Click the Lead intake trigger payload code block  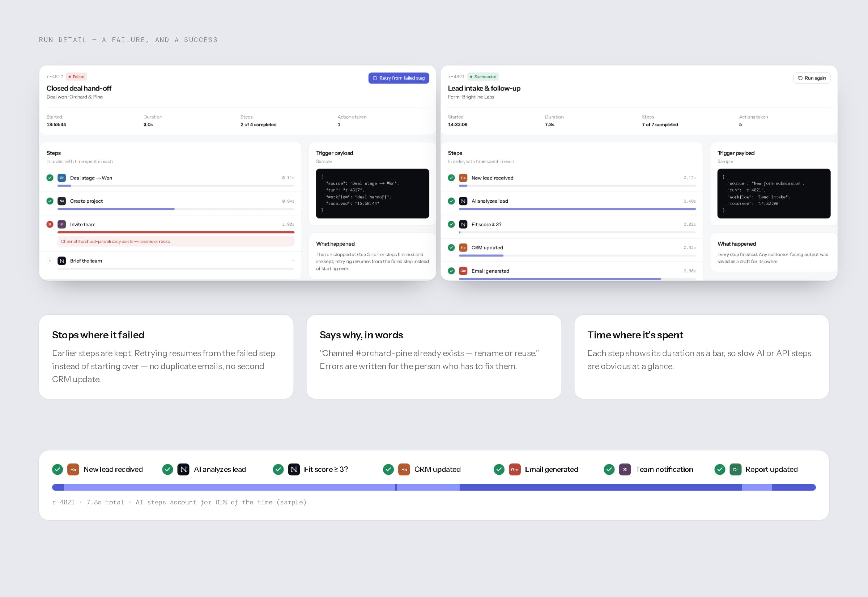click(774, 193)
